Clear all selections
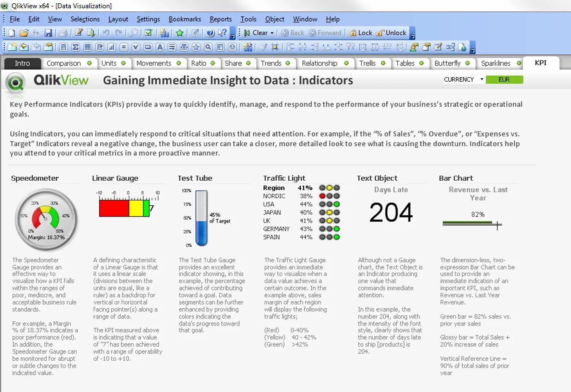The width and height of the screenshot is (571, 392). (x=256, y=33)
